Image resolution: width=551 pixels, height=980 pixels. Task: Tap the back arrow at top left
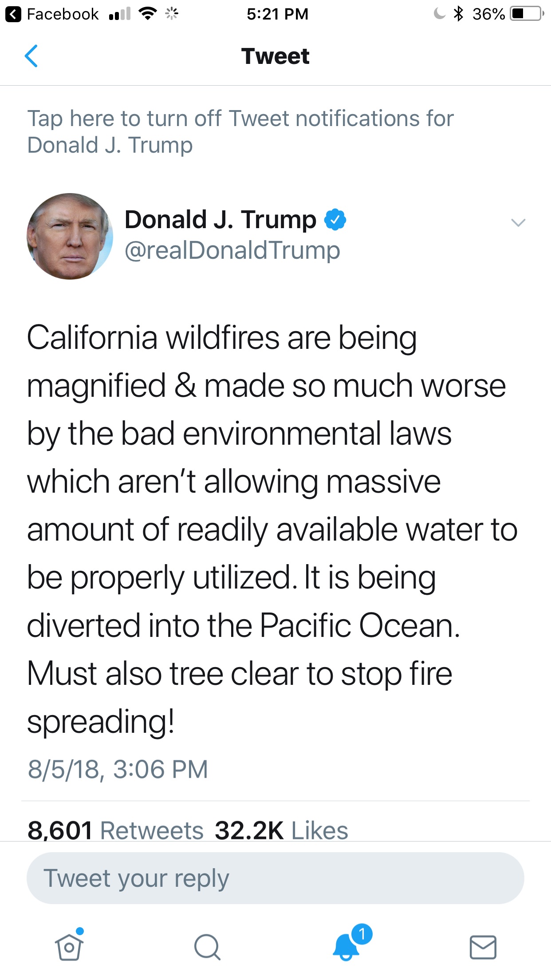coord(31,56)
